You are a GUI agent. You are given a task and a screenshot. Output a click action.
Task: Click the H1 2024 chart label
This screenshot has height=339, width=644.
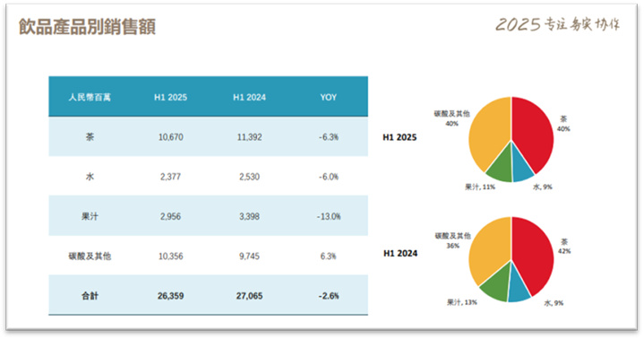pyautogui.click(x=400, y=254)
